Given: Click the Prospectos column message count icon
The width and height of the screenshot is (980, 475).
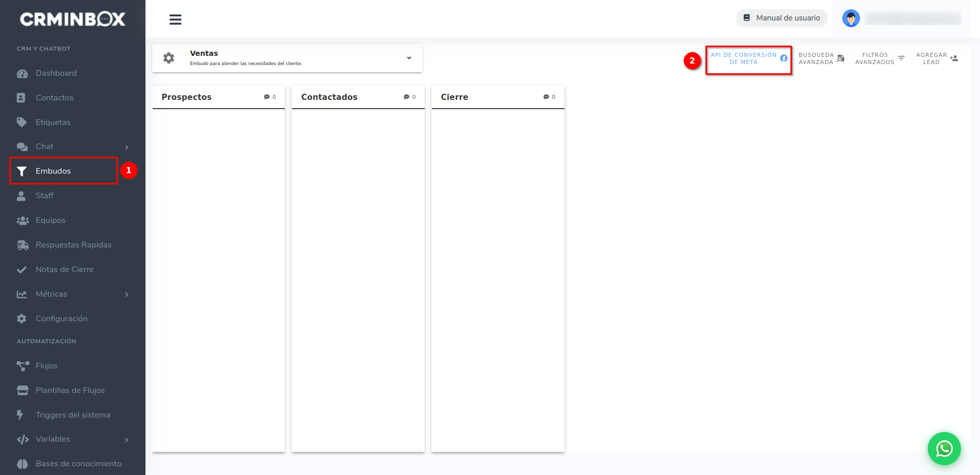Looking at the screenshot, I should (267, 97).
